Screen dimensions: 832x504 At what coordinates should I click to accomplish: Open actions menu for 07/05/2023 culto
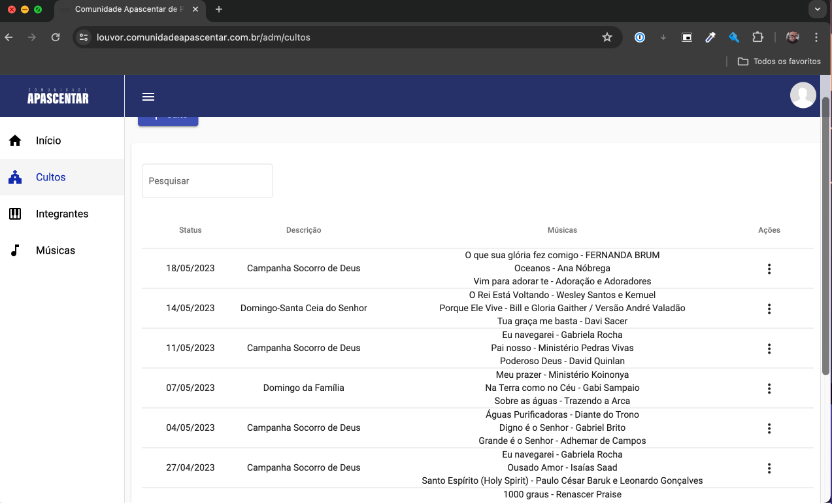point(769,388)
